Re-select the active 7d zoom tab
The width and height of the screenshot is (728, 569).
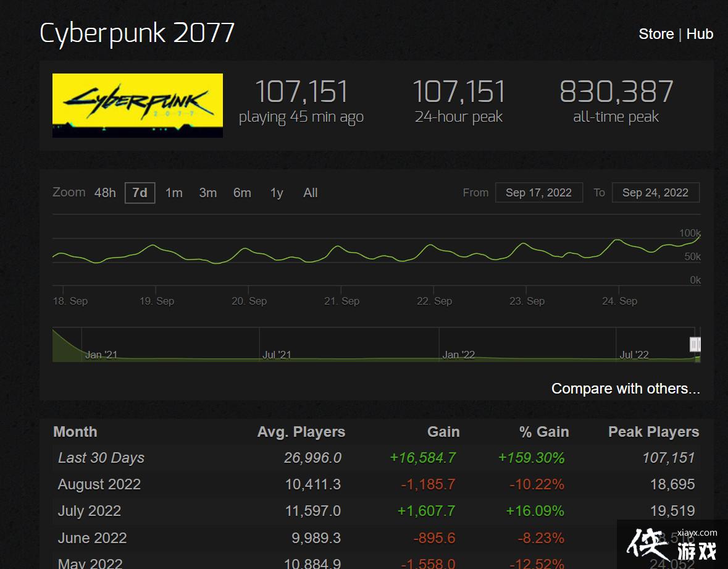(x=140, y=193)
